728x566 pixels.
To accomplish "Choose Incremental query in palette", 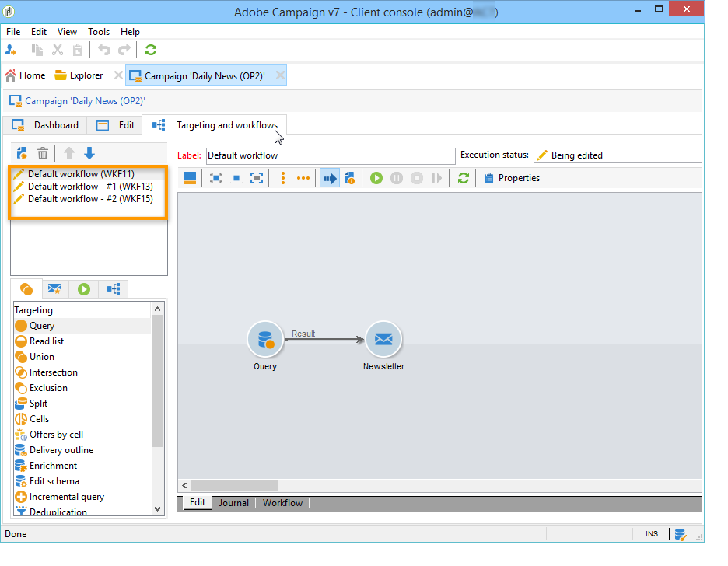I will pos(66,497).
